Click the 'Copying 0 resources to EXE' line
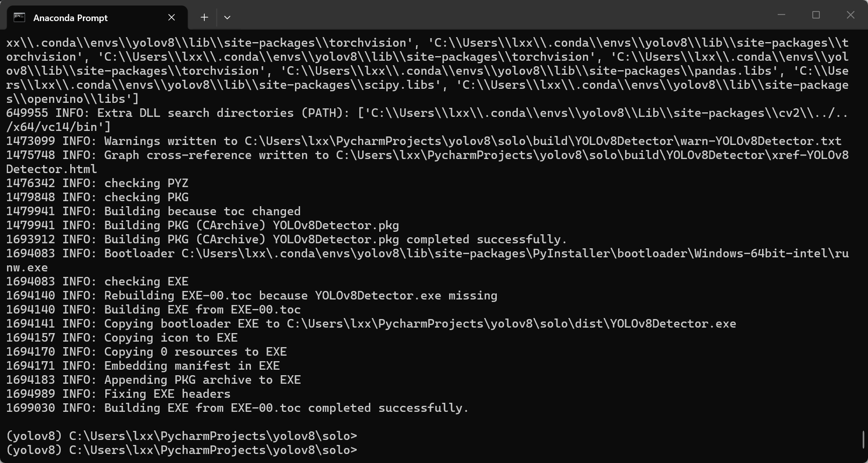The image size is (868, 463). [x=147, y=352]
